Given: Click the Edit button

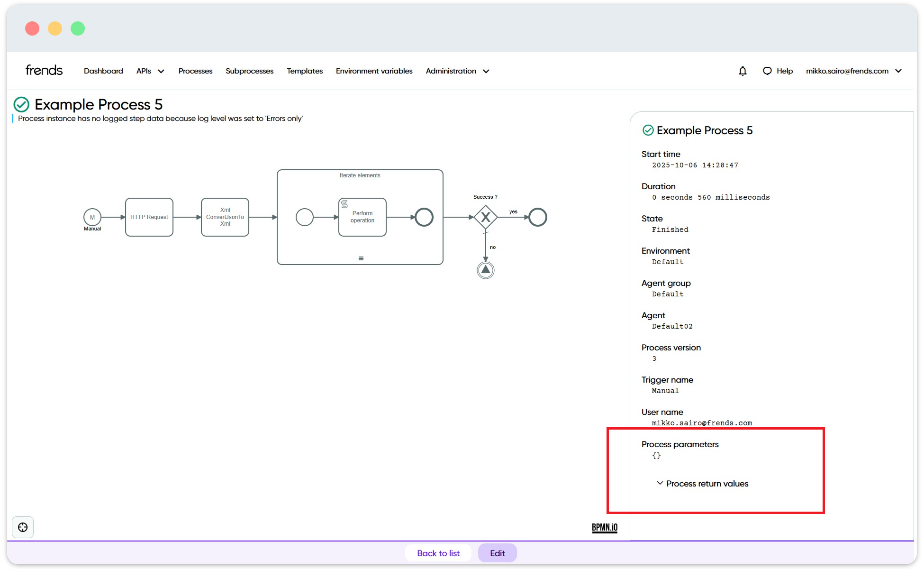Looking at the screenshot, I should click(x=497, y=553).
